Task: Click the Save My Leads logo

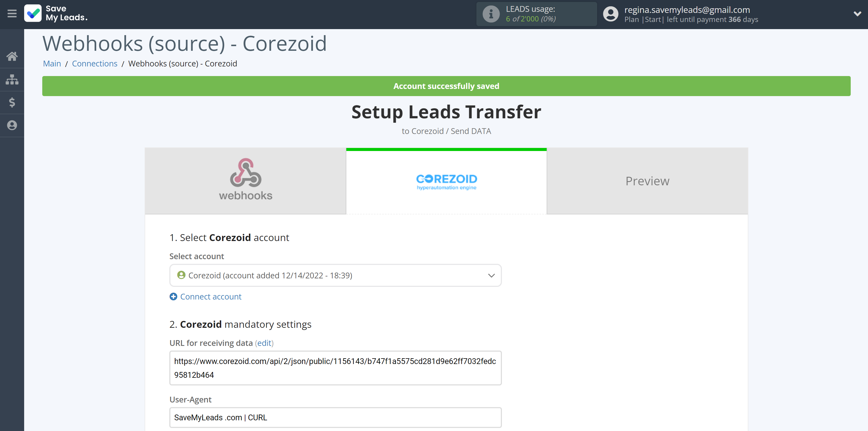Action: click(56, 13)
